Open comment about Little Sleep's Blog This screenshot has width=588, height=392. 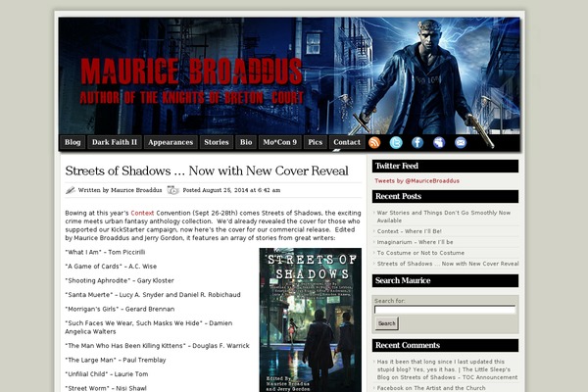[447, 369]
